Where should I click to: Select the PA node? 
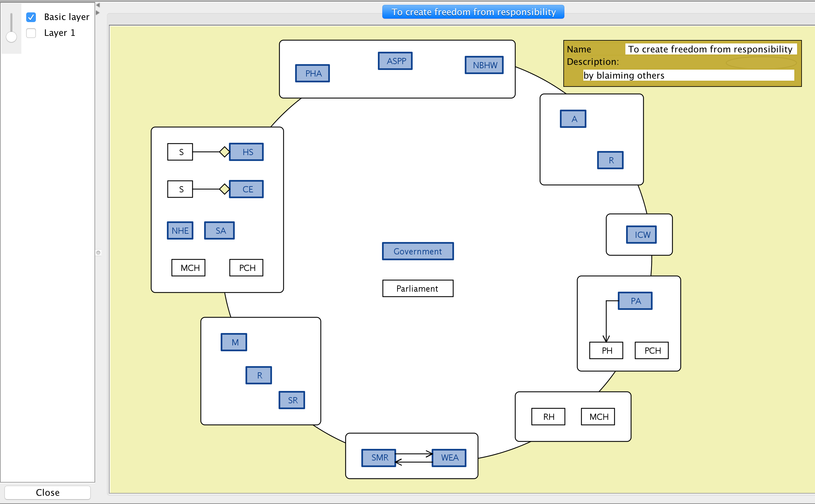[635, 301]
